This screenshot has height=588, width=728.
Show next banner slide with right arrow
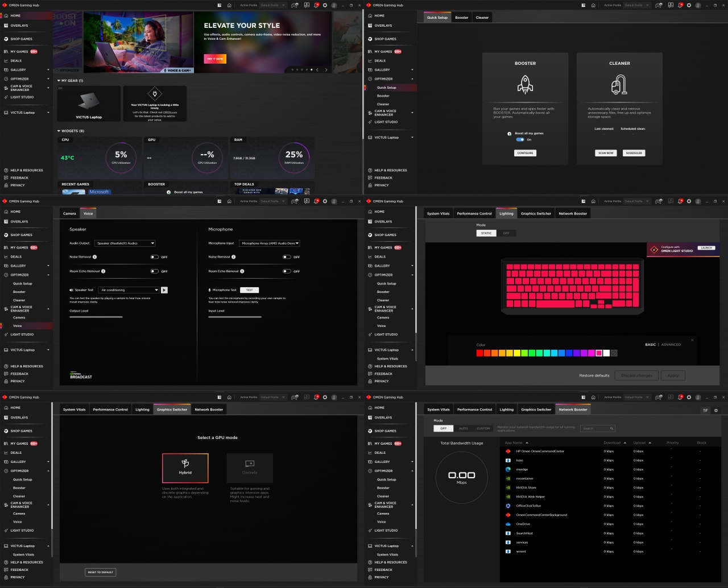(326, 70)
